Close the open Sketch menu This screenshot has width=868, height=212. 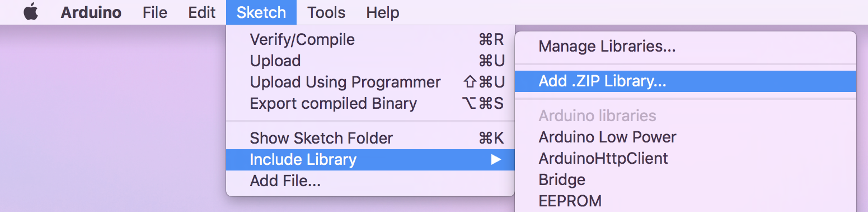click(x=261, y=12)
